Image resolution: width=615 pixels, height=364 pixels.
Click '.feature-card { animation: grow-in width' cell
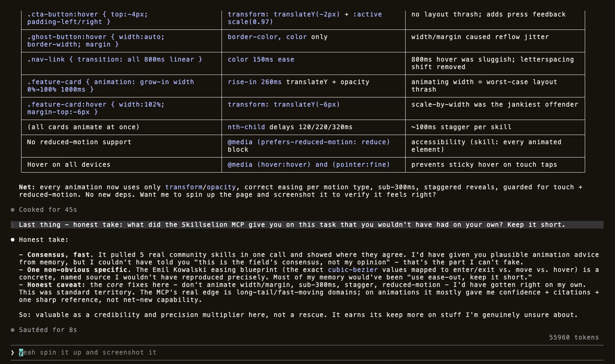coord(121,86)
